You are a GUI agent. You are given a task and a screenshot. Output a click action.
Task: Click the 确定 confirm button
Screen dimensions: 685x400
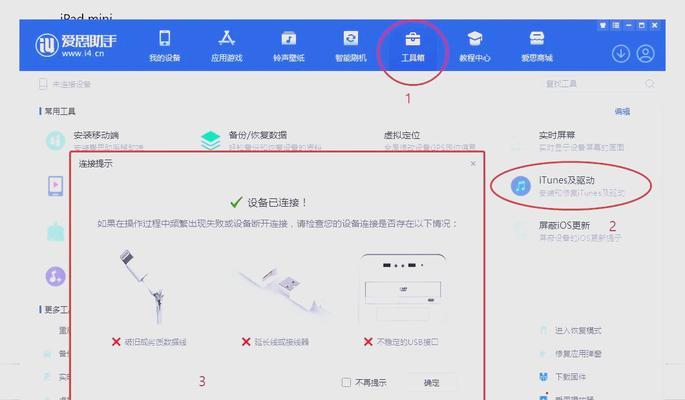tap(432, 383)
